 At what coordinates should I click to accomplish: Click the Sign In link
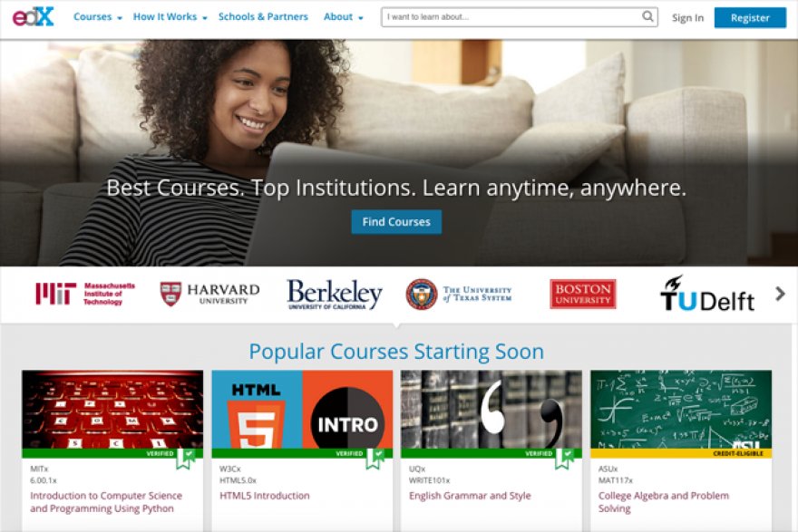(687, 18)
